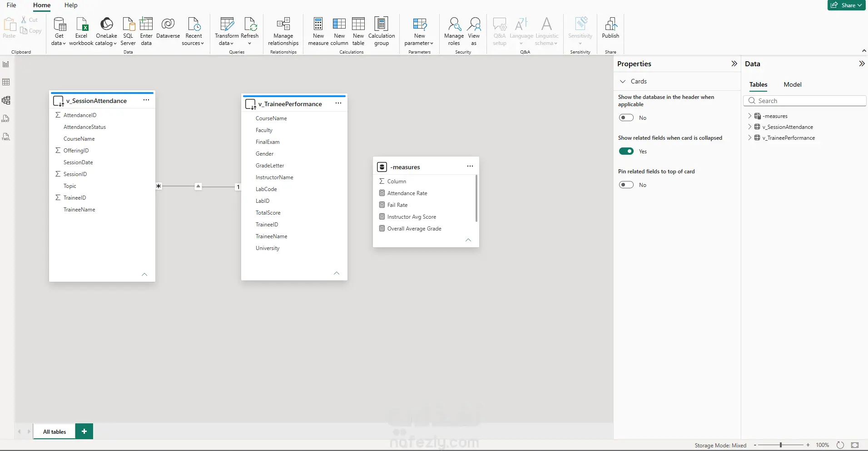This screenshot has width=868, height=451.
Task: Open the Enter data dialog
Action: [x=146, y=31]
